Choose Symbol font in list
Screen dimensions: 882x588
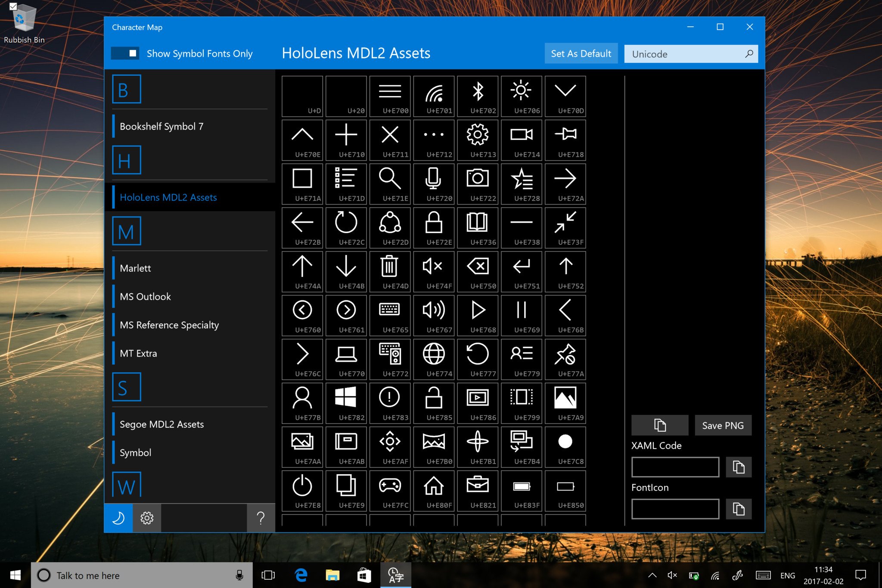189,453
